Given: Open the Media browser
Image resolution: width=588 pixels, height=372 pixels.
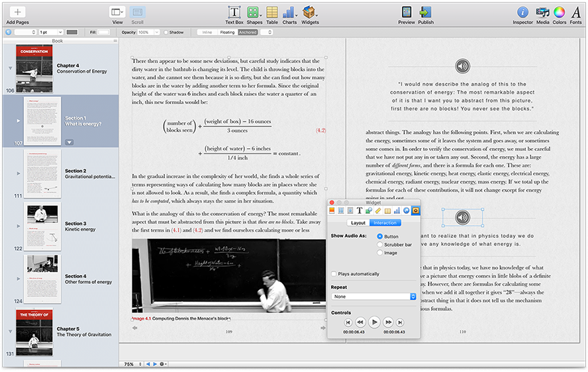Looking at the screenshot, I should (542, 12).
